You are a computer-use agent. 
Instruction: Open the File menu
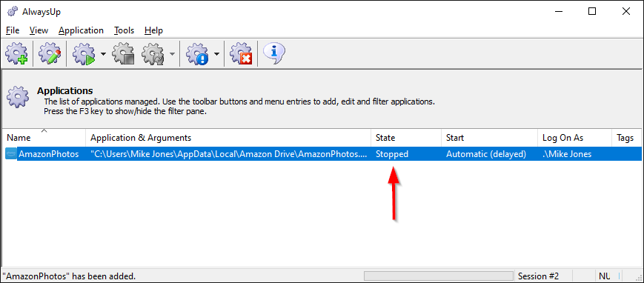(x=13, y=30)
